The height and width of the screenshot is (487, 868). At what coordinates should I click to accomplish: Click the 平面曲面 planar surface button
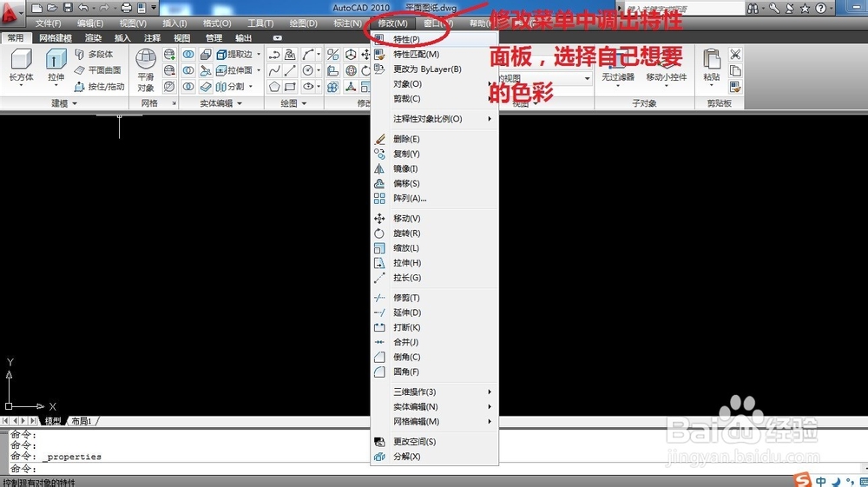pos(98,70)
